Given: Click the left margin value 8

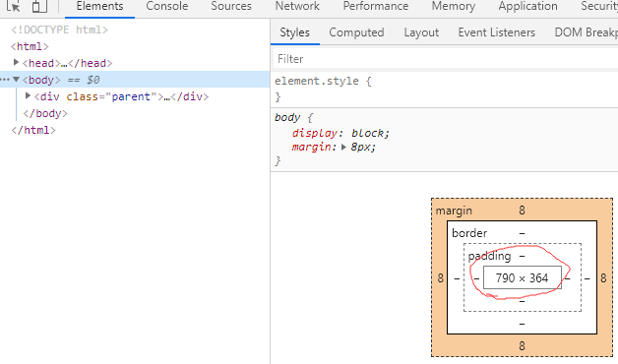Looking at the screenshot, I should click(x=441, y=278).
